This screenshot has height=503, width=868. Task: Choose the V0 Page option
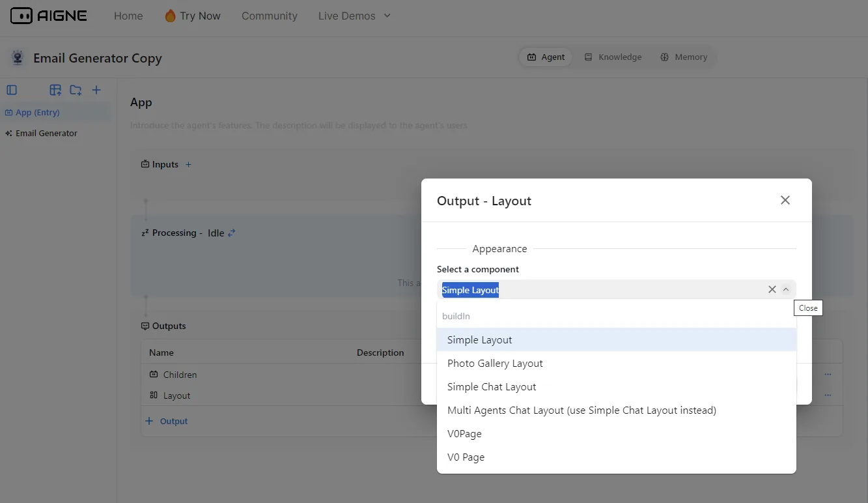coord(616,457)
